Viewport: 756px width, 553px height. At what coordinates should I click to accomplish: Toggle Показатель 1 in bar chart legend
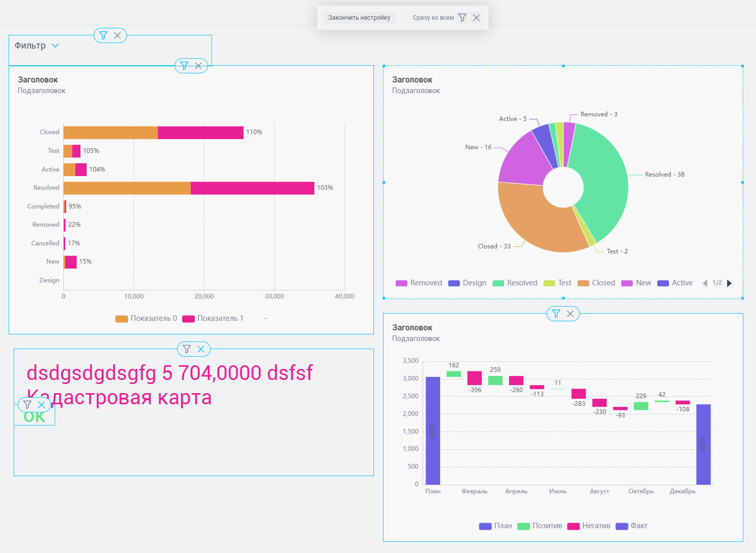213,318
